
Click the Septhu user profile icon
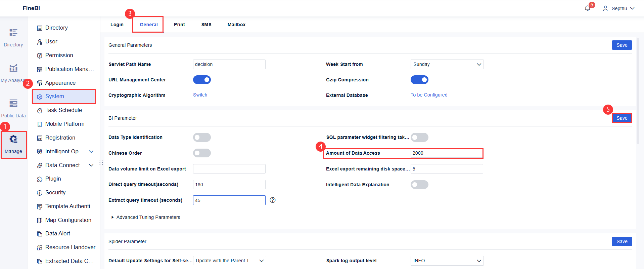click(605, 8)
